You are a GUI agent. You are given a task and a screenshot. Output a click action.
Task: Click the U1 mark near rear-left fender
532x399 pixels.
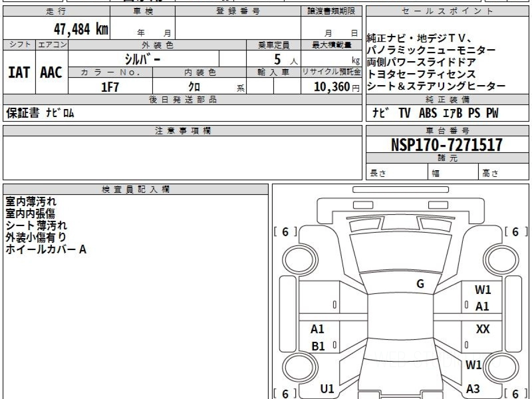327,389
